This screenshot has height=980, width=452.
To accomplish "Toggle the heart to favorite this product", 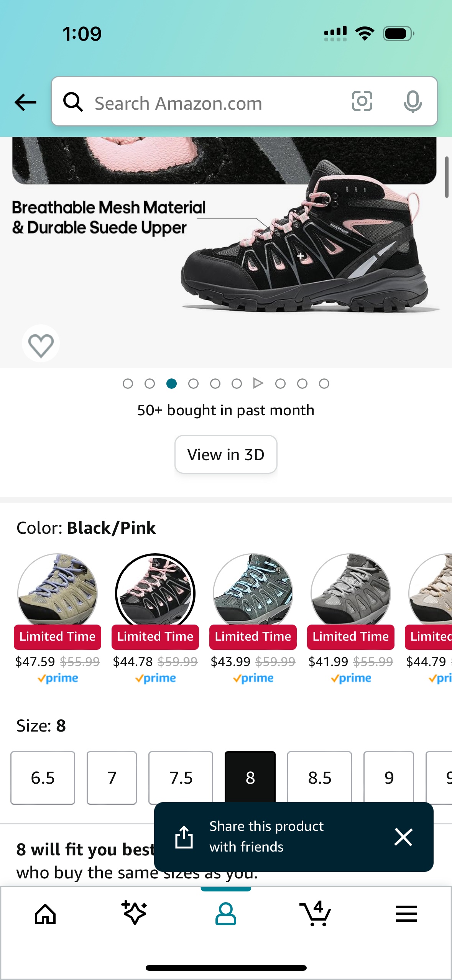I will pyautogui.click(x=41, y=343).
